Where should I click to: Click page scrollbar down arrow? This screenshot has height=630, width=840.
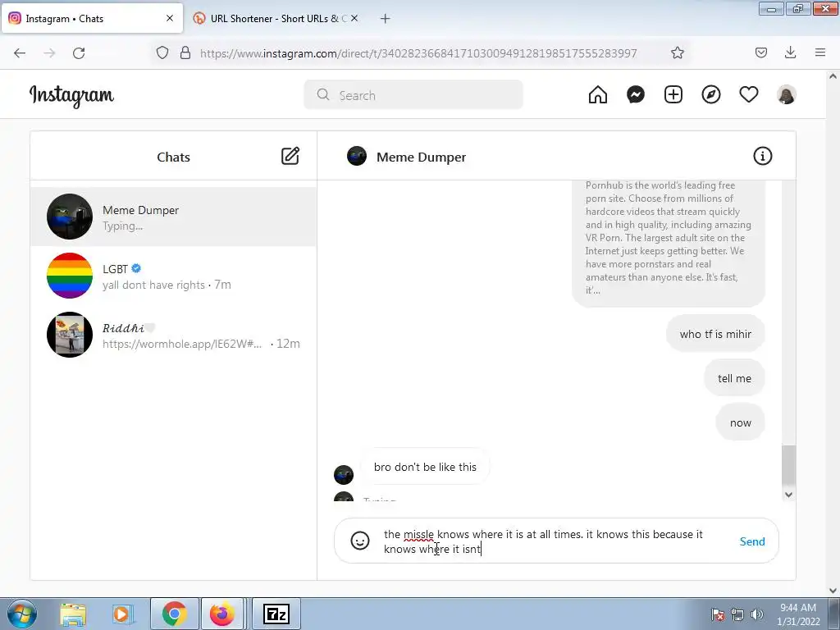(833, 591)
